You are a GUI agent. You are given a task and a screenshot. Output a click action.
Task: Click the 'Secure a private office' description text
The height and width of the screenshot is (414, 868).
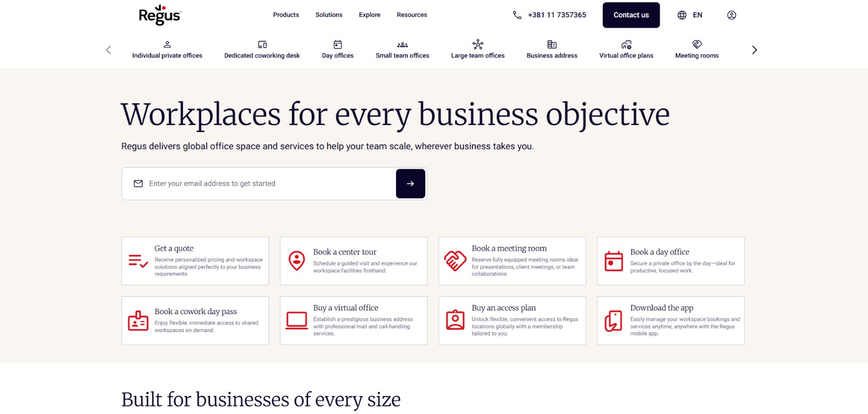(683, 267)
